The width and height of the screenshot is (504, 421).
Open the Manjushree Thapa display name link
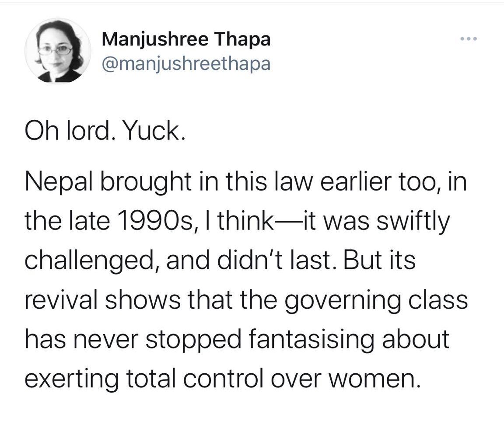point(186,40)
